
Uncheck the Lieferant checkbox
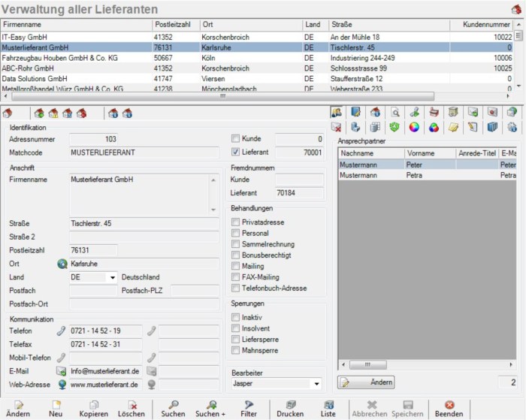tap(235, 152)
